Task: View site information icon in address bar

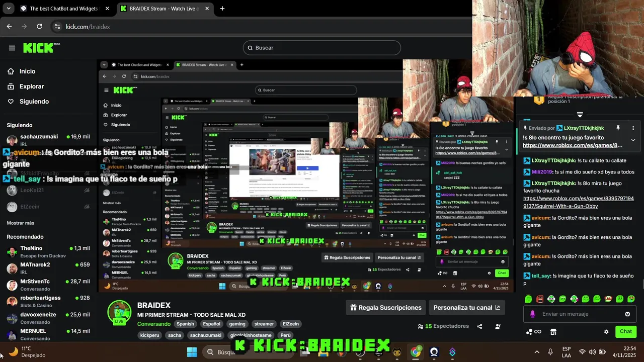Action: pyautogui.click(x=57, y=27)
